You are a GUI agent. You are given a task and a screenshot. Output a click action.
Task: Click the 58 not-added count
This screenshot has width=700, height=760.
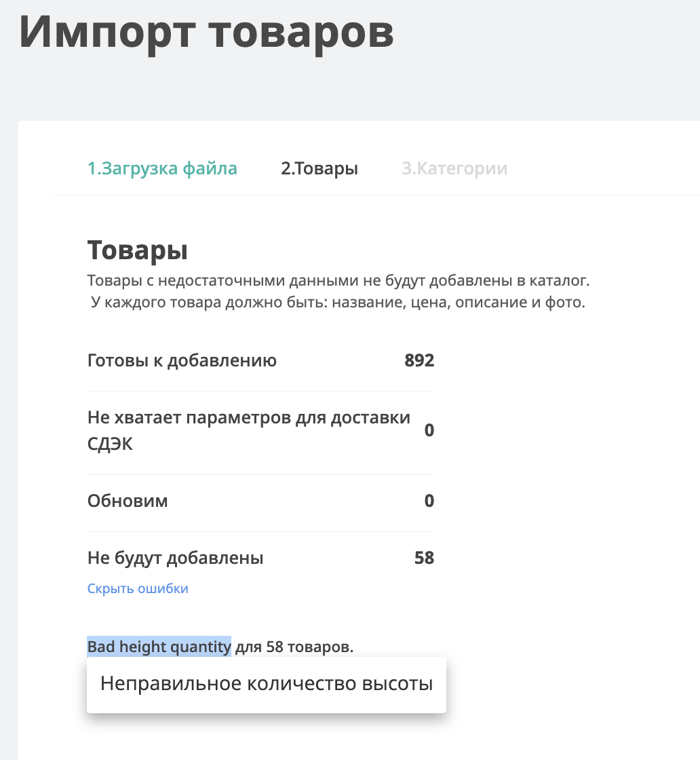(424, 558)
